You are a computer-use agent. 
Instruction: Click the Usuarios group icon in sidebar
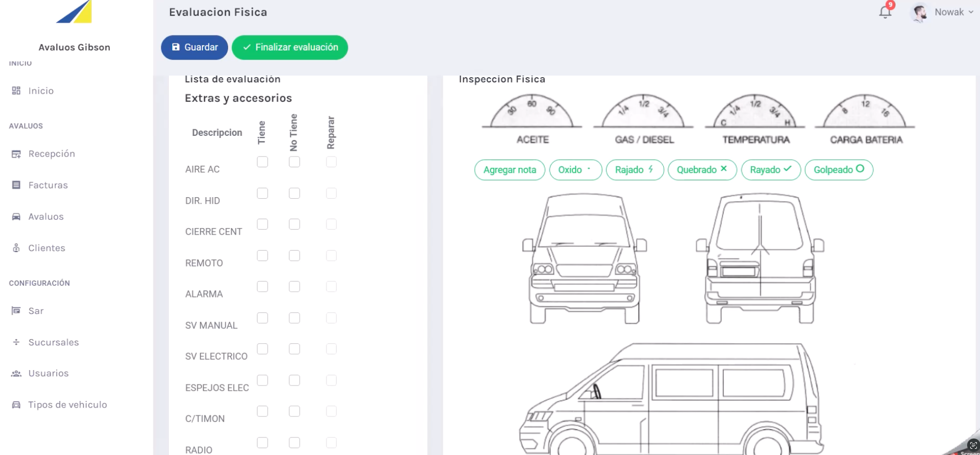click(16, 374)
